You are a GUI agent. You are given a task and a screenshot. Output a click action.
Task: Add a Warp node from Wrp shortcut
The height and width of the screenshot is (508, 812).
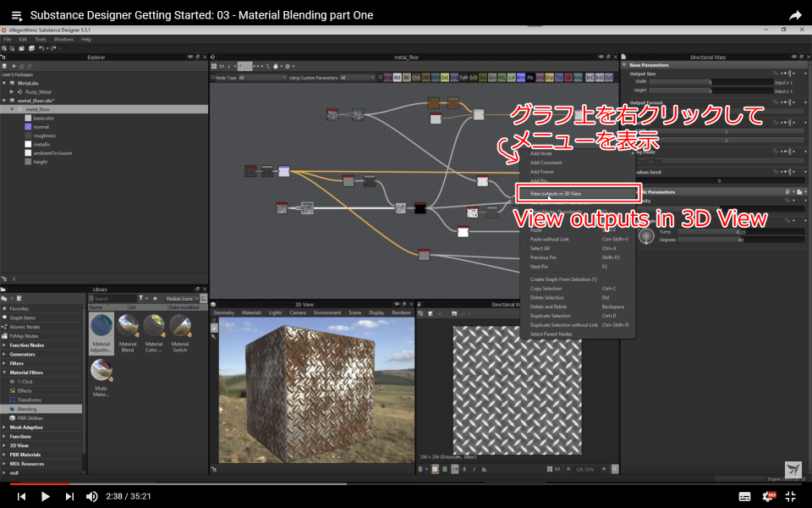(x=578, y=78)
